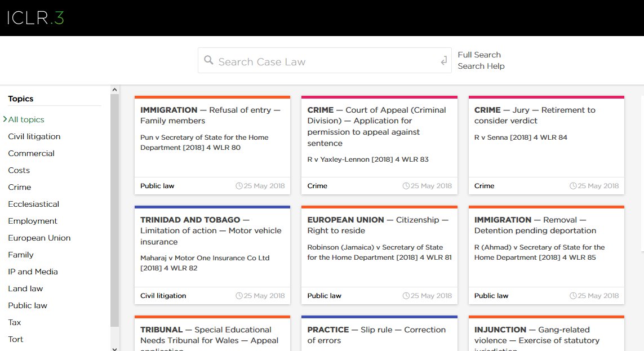The width and height of the screenshot is (644, 351).
Task: Click sidebar scroll up arrow
Action: [114, 90]
